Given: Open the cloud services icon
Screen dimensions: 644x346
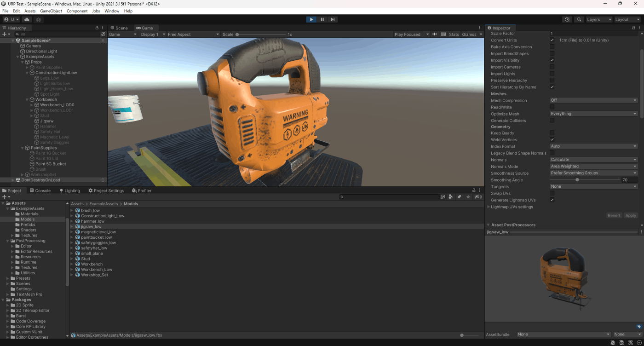Looking at the screenshot, I should (x=27, y=20).
